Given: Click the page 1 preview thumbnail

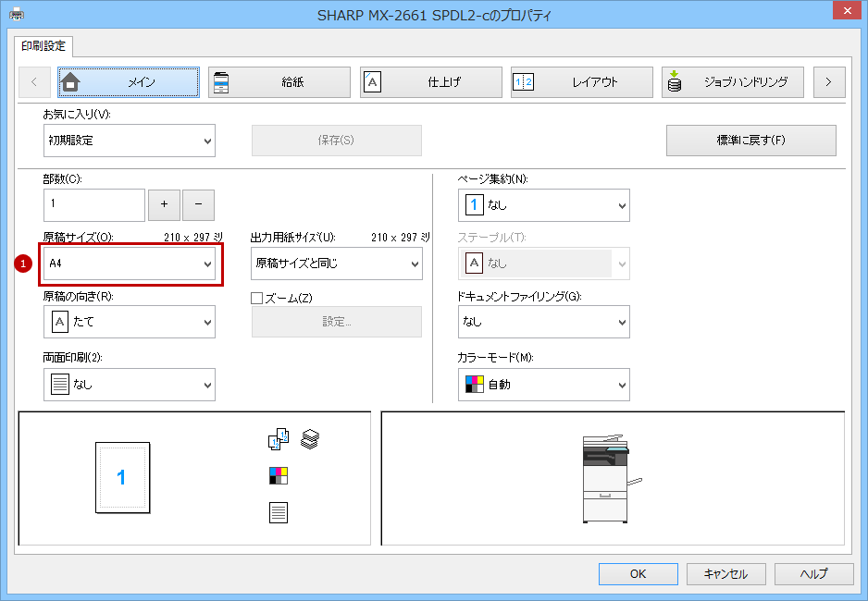Looking at the screenshot, I should (x=122, y=478).
